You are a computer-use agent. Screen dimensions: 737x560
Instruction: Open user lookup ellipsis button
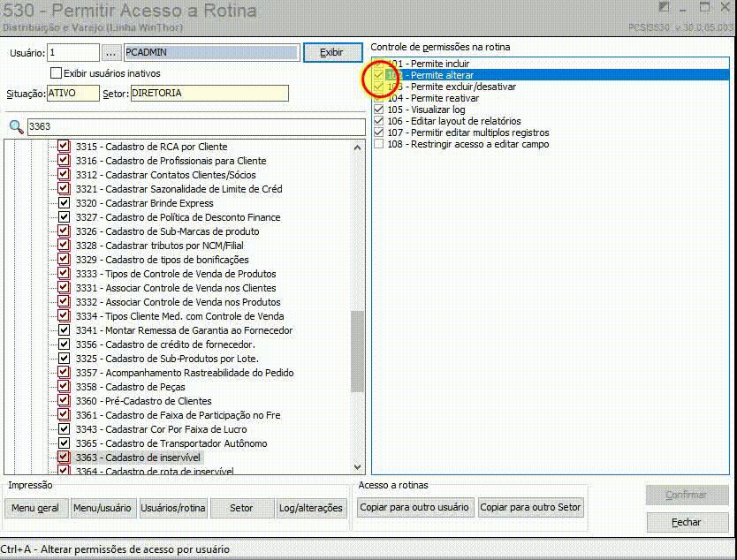[x=111, y=53]
